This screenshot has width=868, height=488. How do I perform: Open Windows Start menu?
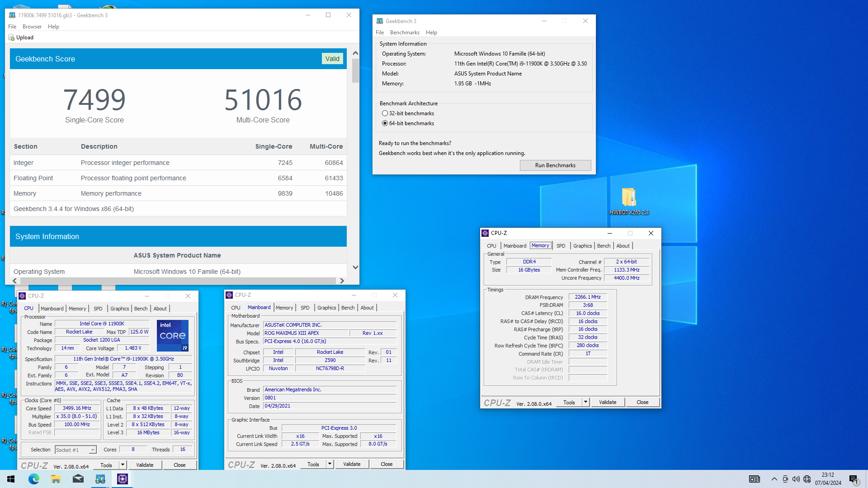point(11,479)
